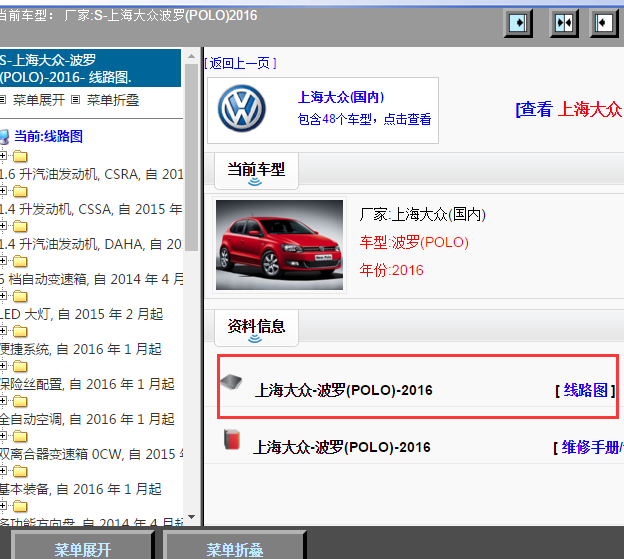Click the 查看 上海大众 link at right
The height and width of the screenshot is (559, 624).
[570, 109]
